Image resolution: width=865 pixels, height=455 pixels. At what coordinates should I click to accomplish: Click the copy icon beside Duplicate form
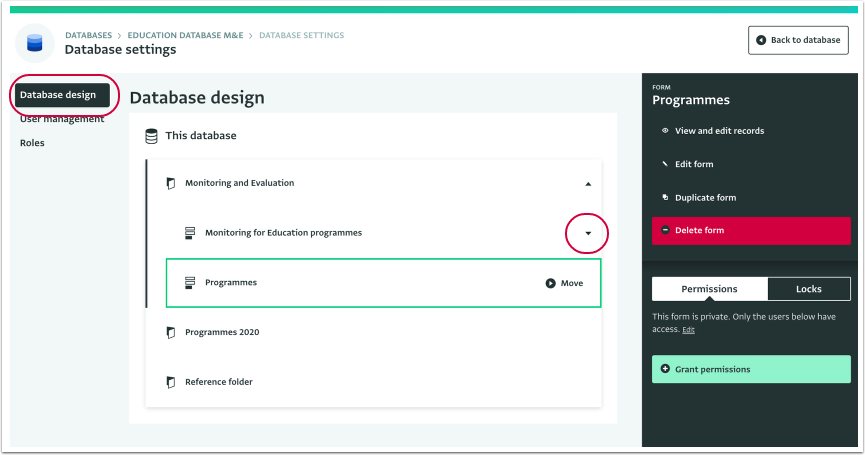(665, 197)
